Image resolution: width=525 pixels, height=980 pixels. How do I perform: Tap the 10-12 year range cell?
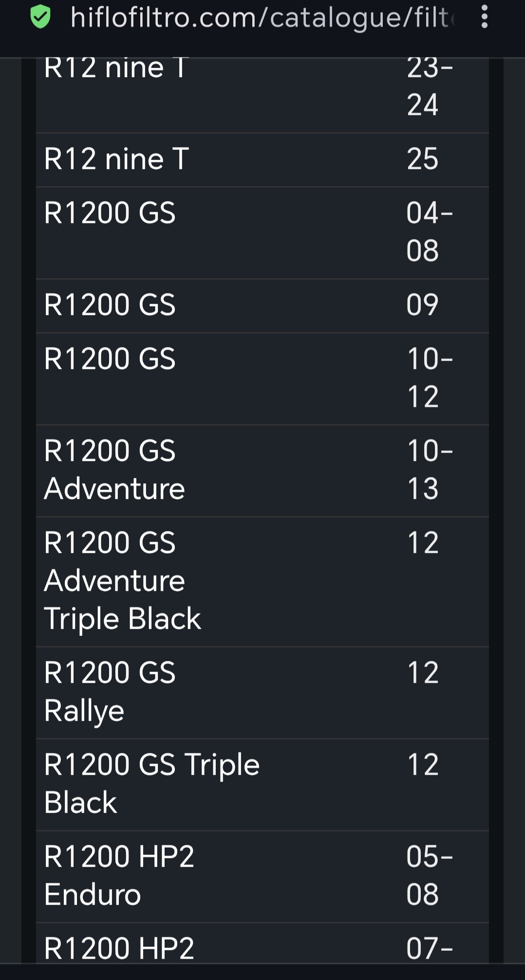(x=429, y=378)
